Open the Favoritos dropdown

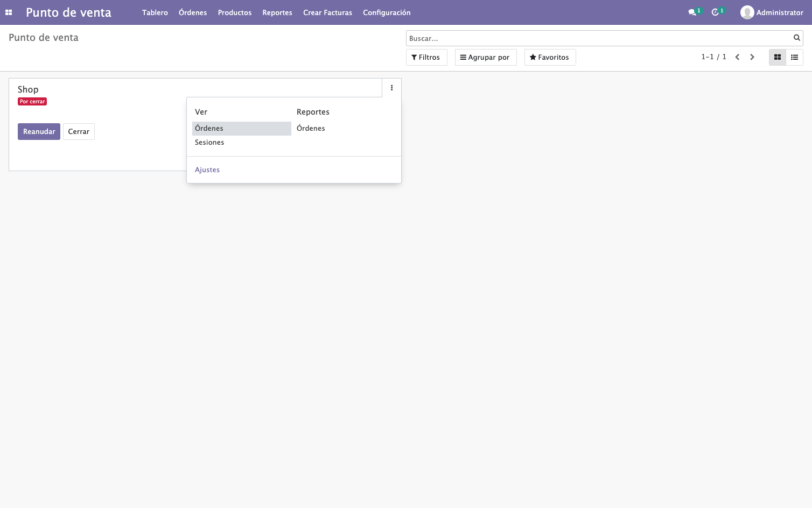[550, 57]
